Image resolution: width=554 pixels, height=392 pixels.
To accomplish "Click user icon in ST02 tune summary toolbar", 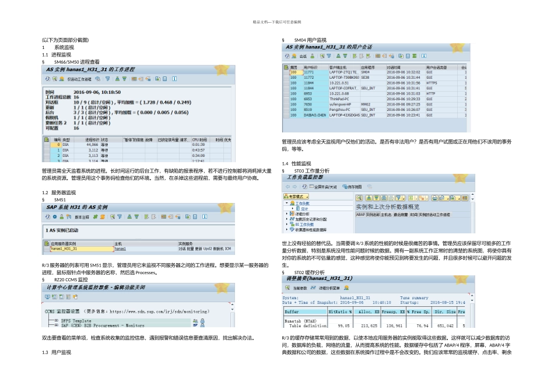I will click(346, 288).
